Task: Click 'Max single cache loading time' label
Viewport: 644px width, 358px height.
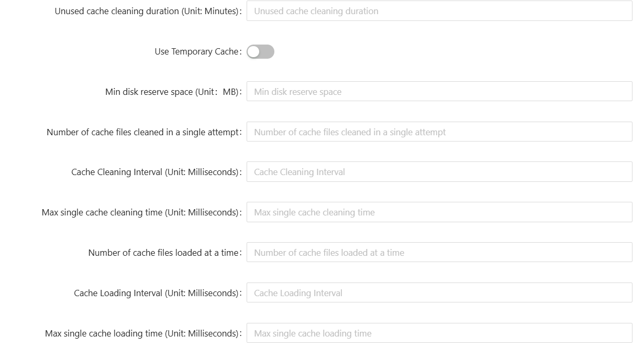Action: (104, 333)
